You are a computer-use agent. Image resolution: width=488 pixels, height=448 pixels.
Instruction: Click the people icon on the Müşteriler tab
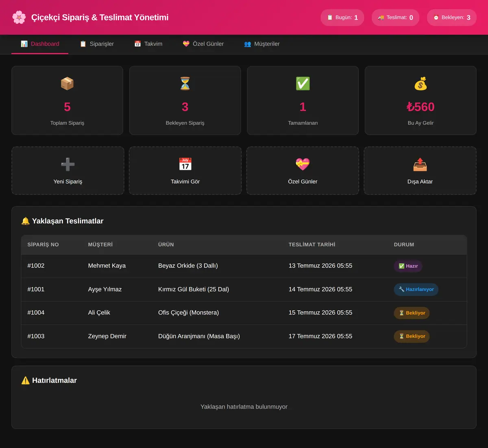click(248, 44)
